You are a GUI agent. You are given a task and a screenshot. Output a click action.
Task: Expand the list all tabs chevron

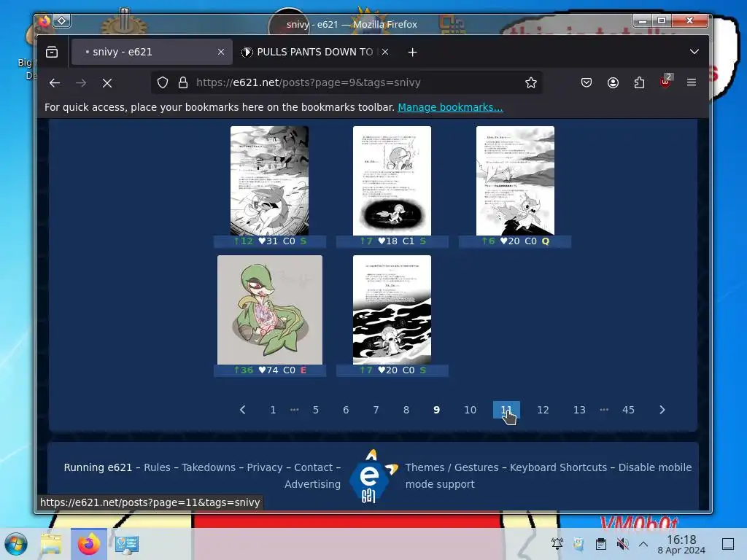pyautogui.click(x=694, y=52)
